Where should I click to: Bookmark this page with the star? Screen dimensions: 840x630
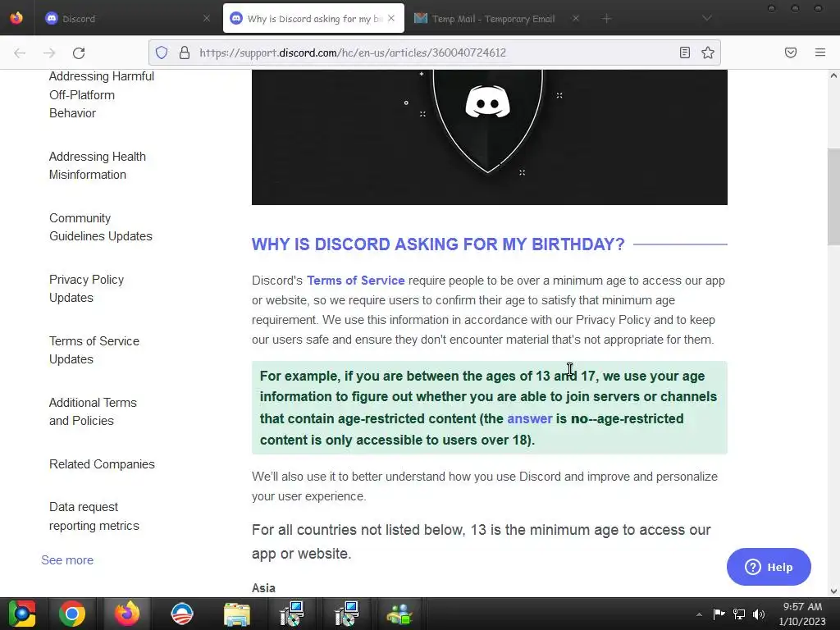tap(708, 52)
